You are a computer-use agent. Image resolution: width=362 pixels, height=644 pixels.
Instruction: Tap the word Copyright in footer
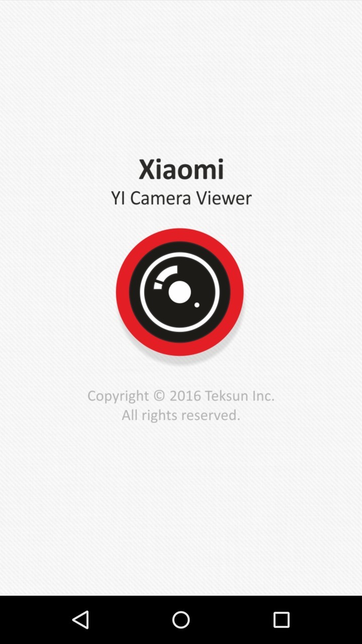pyautogui.click(x=118, y=396)
